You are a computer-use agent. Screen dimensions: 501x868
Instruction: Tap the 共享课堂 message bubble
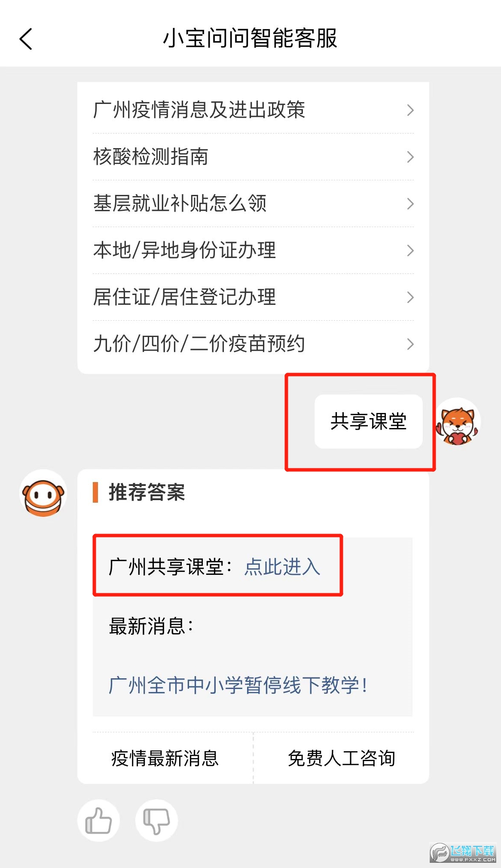[369, 422]
